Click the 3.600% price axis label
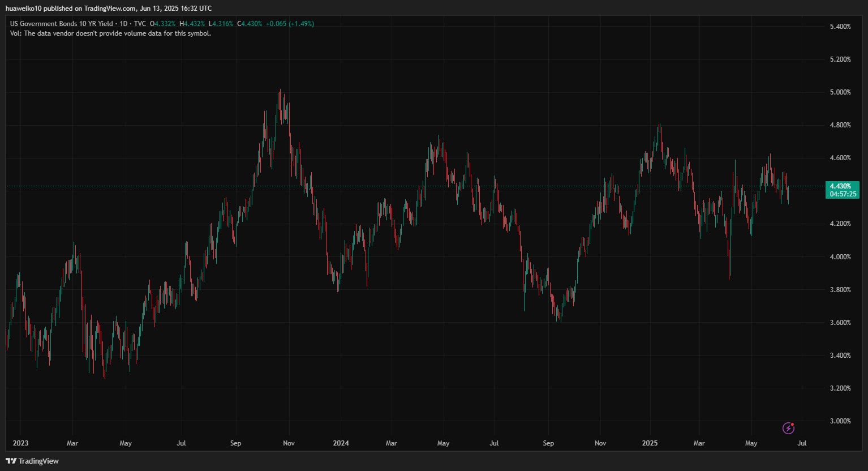The width and height of the screenshot is (868, 471). [840, 323]
